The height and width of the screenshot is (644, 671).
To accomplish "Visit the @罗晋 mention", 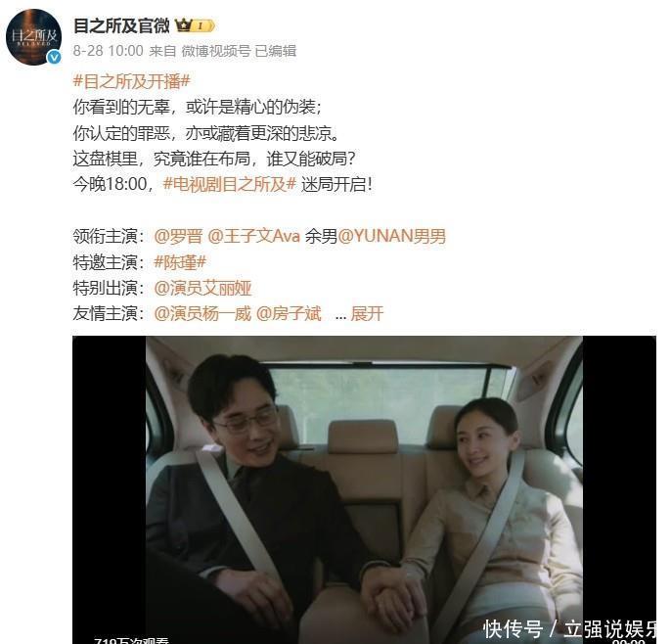I will [178, 237].
